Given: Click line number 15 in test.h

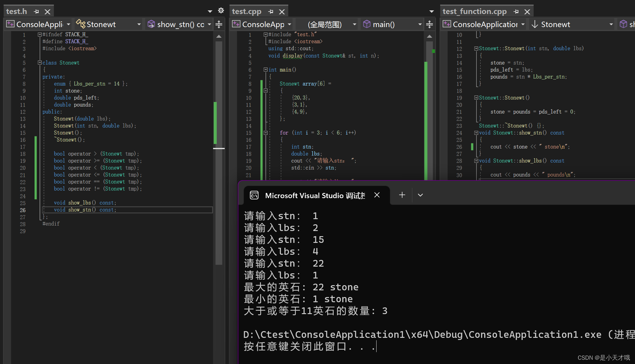Looking at the screenshot, I should tap(23, 133).
